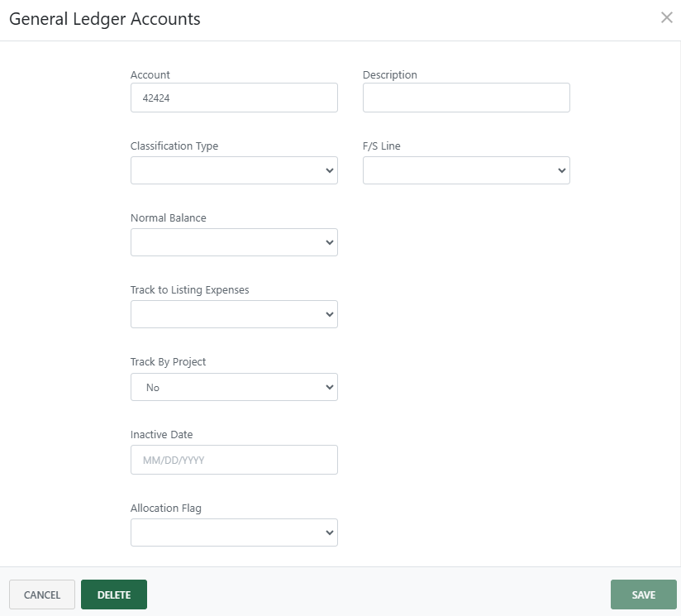Click the CANCEL button
The height and width of the screenshot is (616, 681).
coord(41,595)
